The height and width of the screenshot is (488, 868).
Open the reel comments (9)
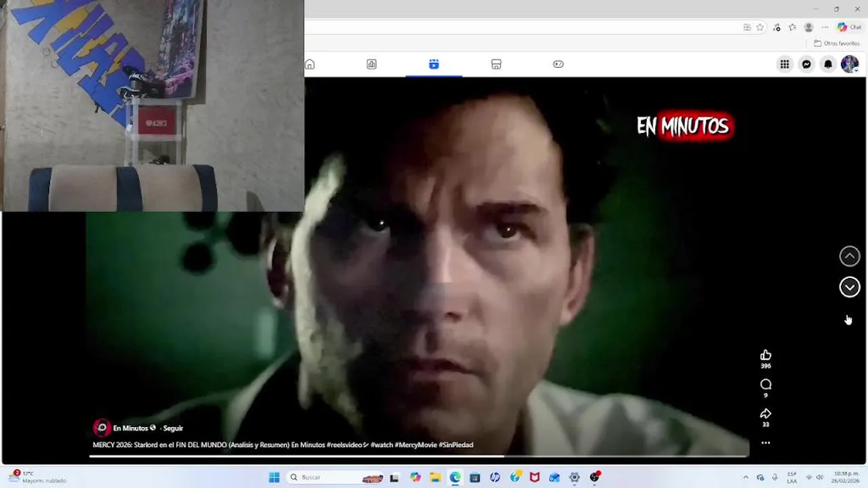point(766,384)
